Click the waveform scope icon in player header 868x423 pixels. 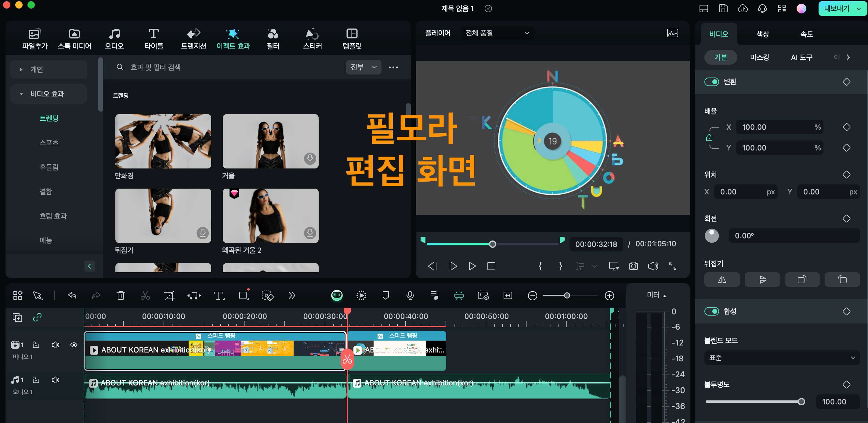click(673, 33)
